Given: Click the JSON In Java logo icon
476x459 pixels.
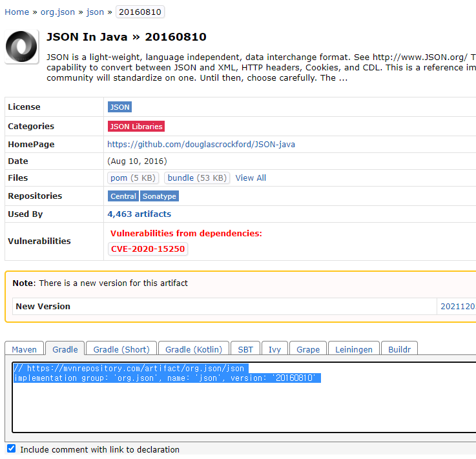Looking at the screenshot, I should tap(21, 46).
